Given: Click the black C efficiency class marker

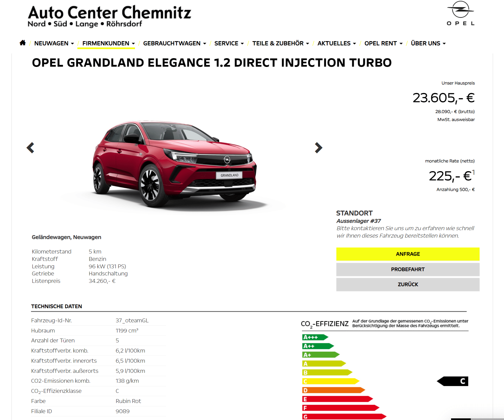Looking at the screenshot, I should pos(452,381).
